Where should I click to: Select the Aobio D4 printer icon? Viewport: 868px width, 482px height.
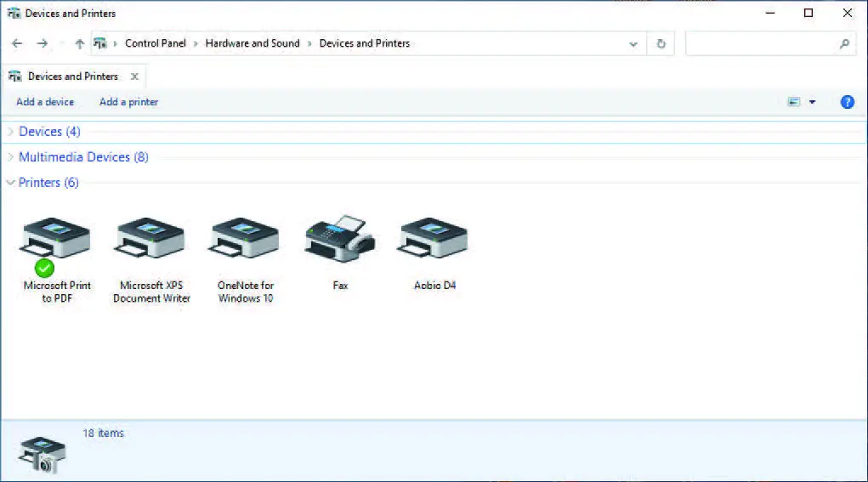click(433, 238)
